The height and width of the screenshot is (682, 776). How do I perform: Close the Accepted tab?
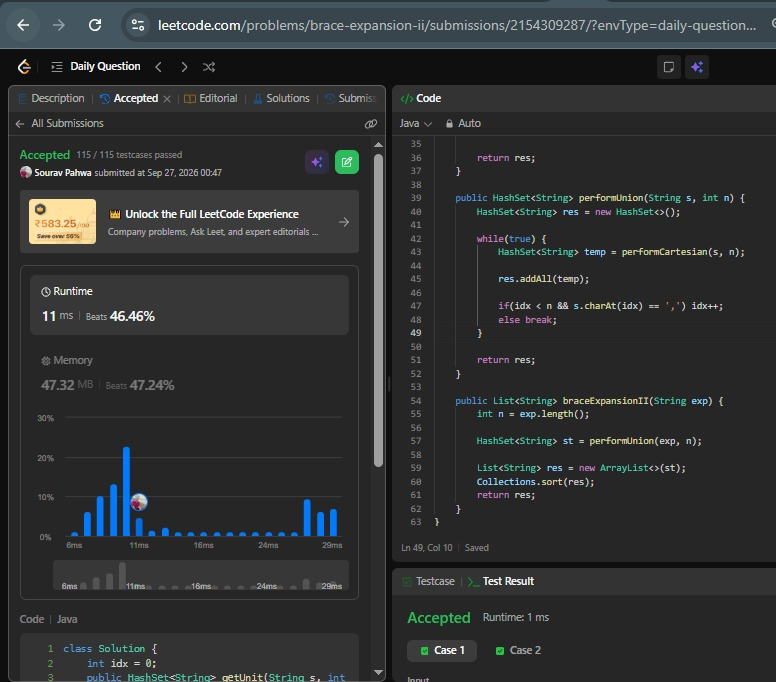[x=167, y=99]
